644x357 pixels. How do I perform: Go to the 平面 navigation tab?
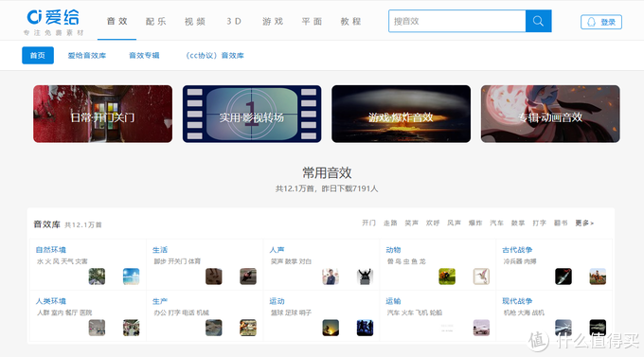[312, 22]
